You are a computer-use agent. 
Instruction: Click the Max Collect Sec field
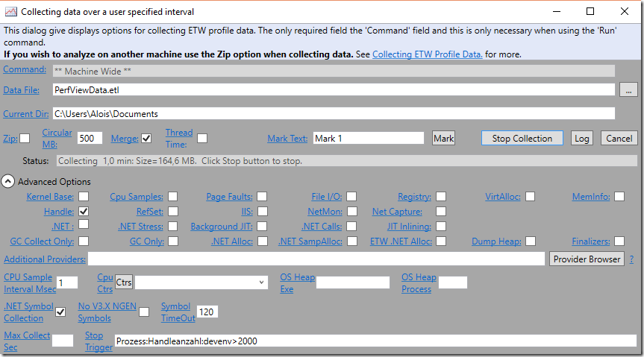63,341
